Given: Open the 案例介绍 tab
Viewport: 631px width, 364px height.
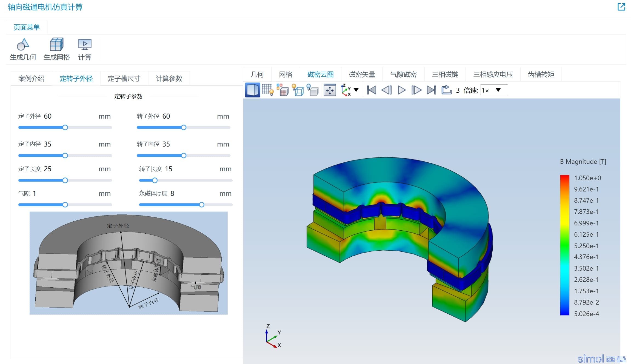Looking at the screenshot, I should (x=32, y=79).
